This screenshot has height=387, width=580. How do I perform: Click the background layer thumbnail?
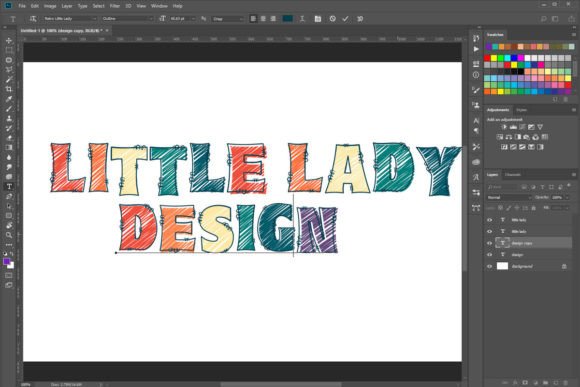pyautogui.click(x=502, y=266)
